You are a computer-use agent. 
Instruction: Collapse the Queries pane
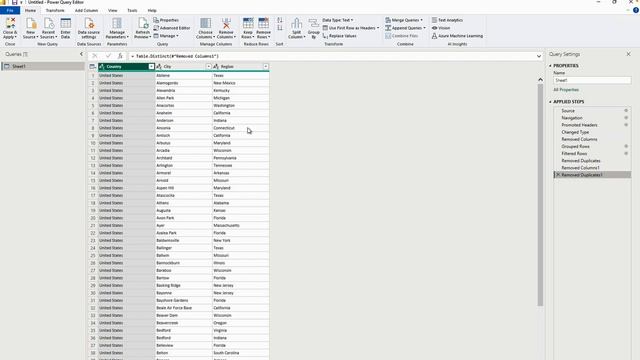pos(81,54)
